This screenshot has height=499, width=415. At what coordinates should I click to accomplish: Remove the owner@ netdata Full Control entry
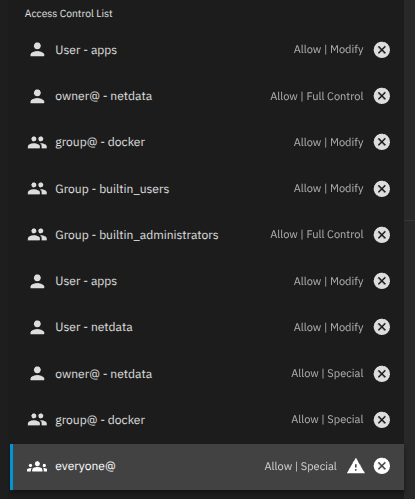[382, 96]
